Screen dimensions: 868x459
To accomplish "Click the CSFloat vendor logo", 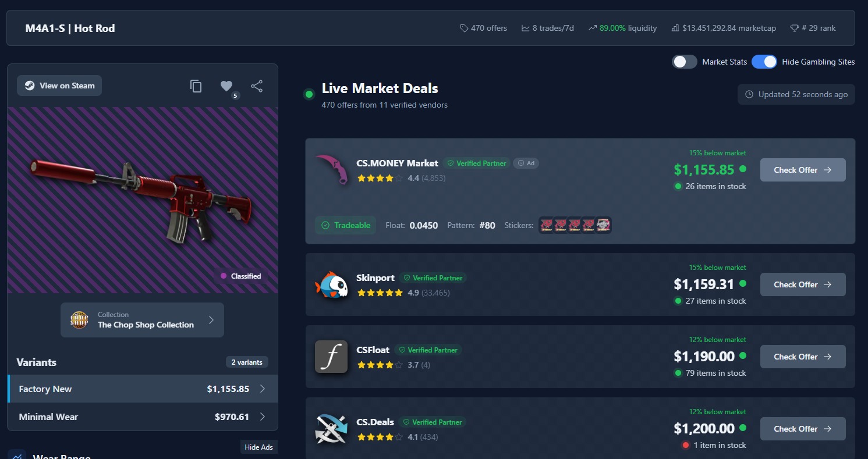I will pos(331,357).
